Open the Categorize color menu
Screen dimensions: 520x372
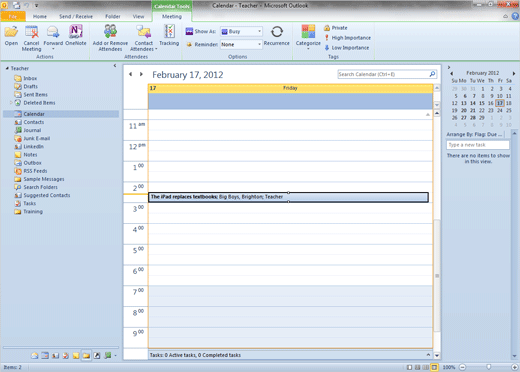coord(308,37)
